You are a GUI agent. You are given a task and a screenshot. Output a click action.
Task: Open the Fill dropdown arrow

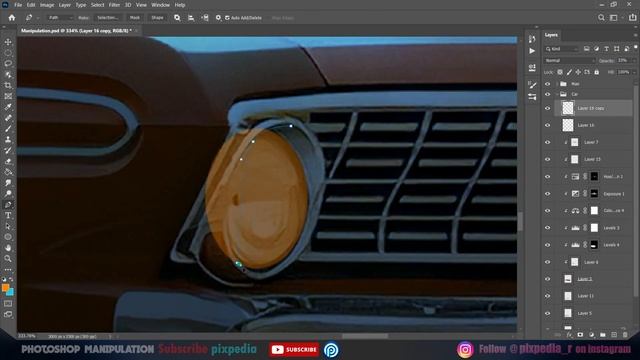coord(634,72)
